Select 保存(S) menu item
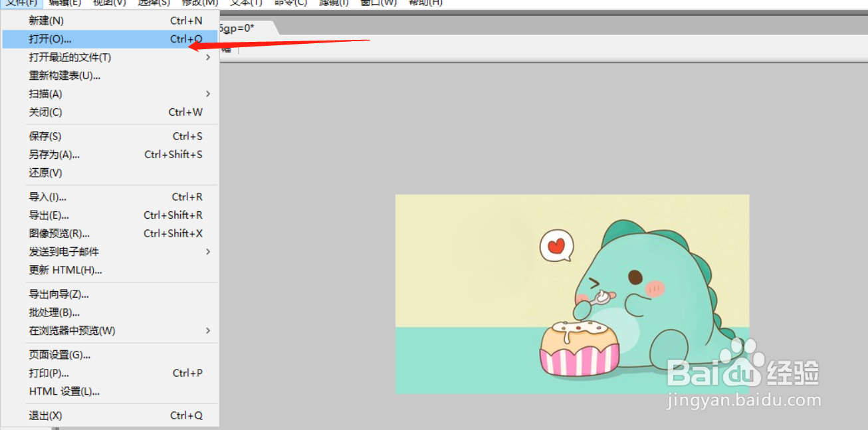This screenshot has height=430, width=868. pyautogui.click(x=110, y=136)
